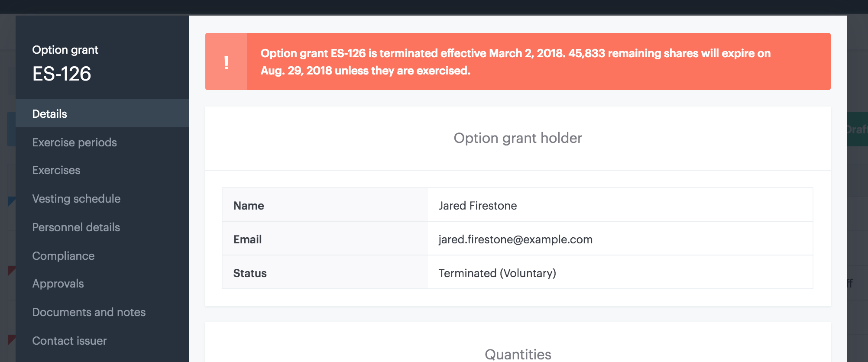This screenshot has height=362, width=868.
Task: Open the Exercises sidebar item
Action: tap(56, 170)
